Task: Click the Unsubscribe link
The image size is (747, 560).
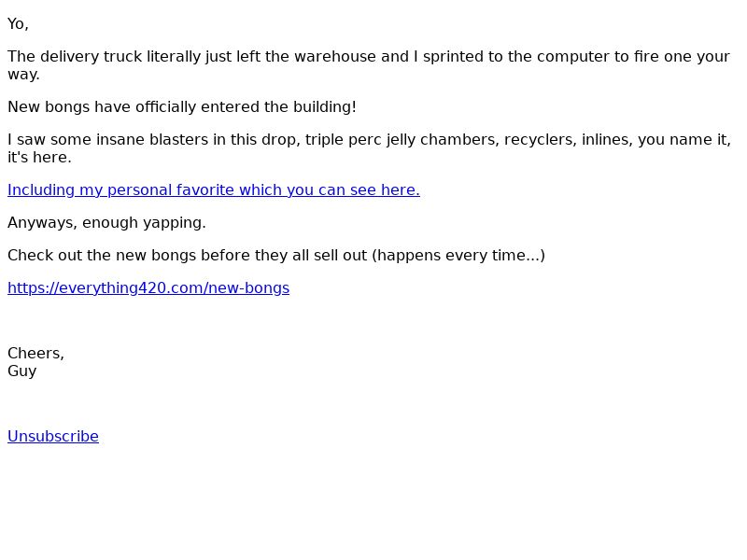Action: (x=53, y=437)
